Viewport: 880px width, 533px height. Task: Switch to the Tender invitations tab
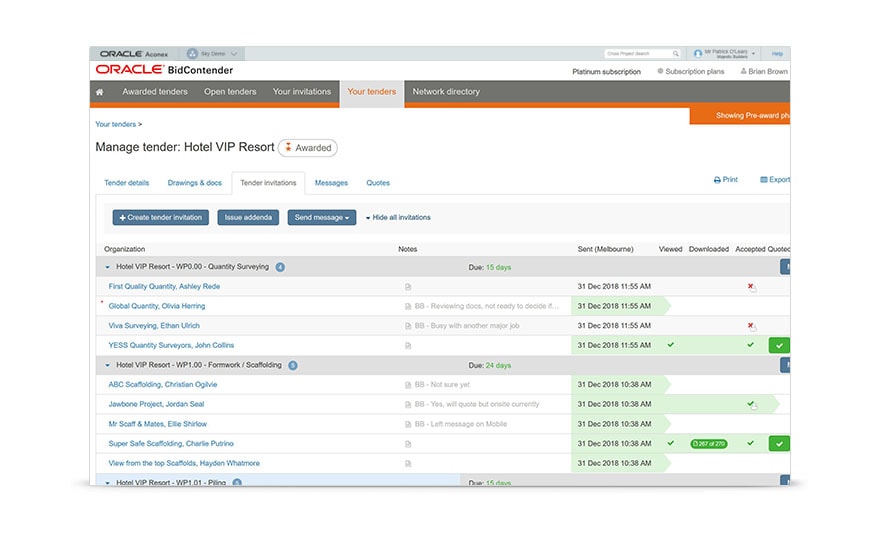coord(268,183)
